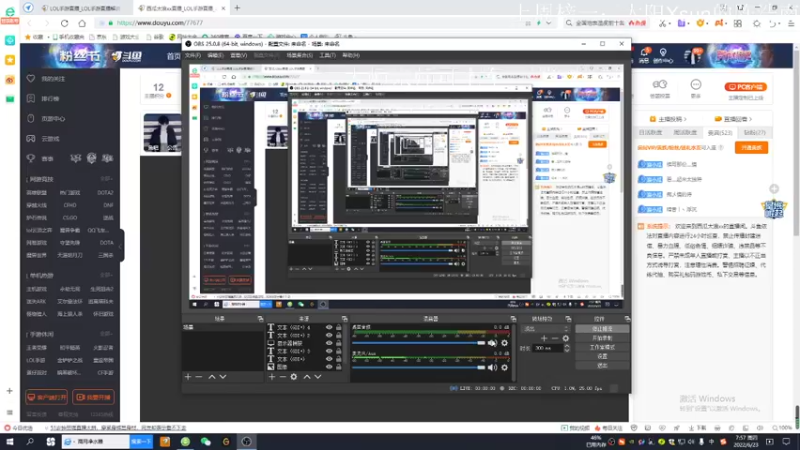
Task: Open OBS settings button in controls
Action: (x=602, y=357)
